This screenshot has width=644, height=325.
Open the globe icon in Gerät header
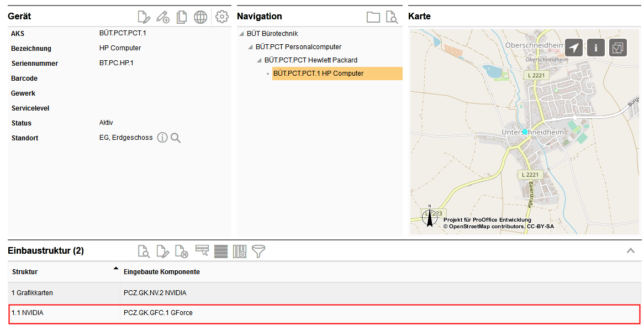pos(200,17)
